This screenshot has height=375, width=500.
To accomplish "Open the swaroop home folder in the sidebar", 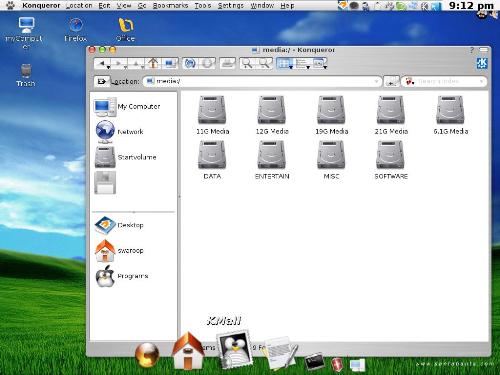I will coord(119,251).
